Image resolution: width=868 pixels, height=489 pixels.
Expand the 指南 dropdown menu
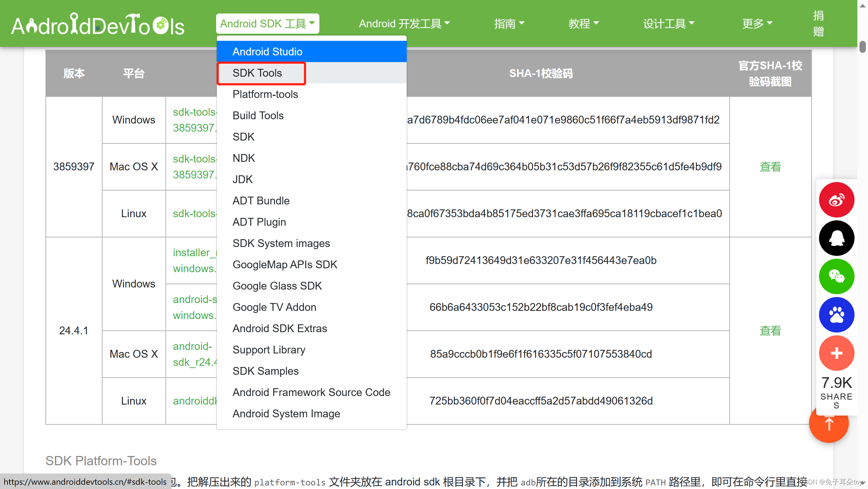(509, 23)
